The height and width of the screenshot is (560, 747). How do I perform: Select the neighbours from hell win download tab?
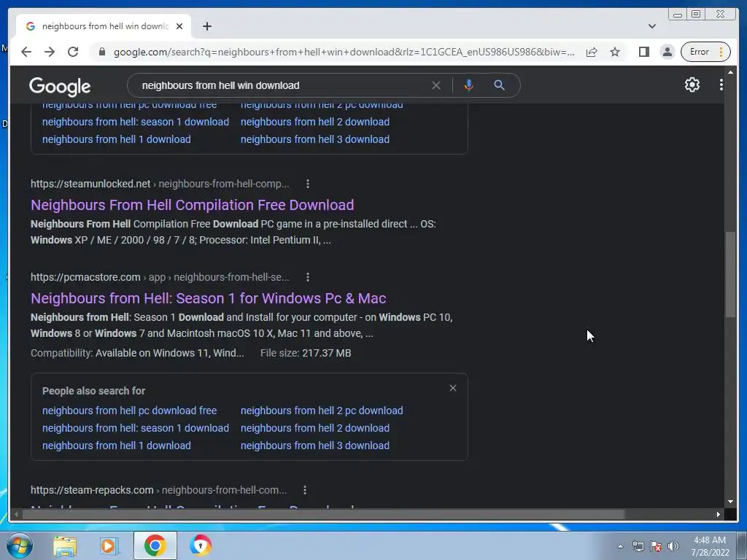pos(104,26)
